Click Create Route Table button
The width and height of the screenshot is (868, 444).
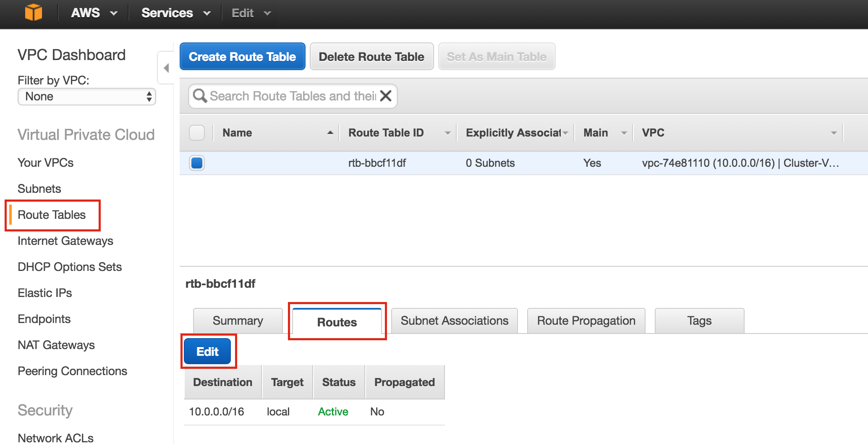(243, 56)
